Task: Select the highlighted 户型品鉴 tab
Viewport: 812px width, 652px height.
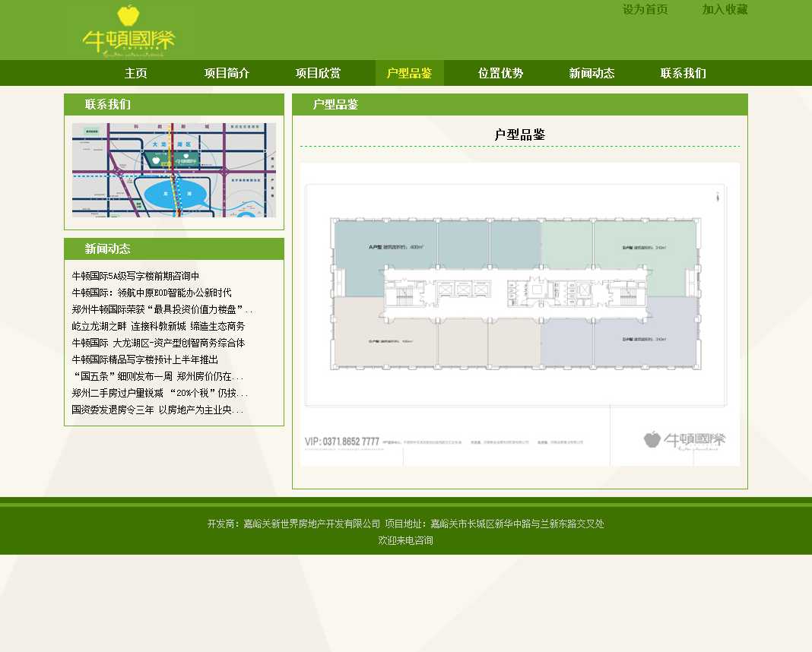Action: 410,73
